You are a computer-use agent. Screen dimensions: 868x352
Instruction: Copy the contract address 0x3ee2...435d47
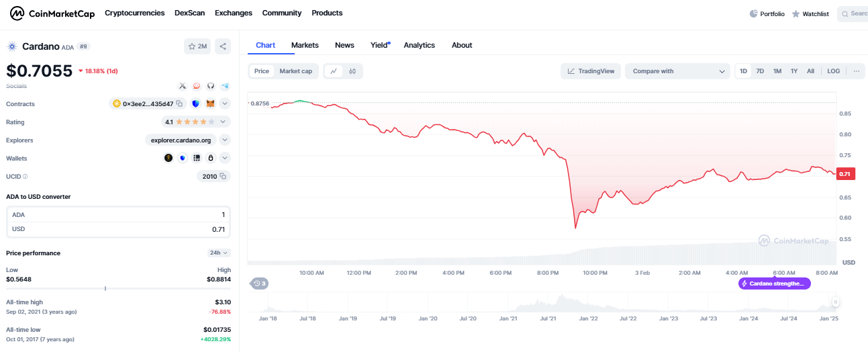(179, 104)
